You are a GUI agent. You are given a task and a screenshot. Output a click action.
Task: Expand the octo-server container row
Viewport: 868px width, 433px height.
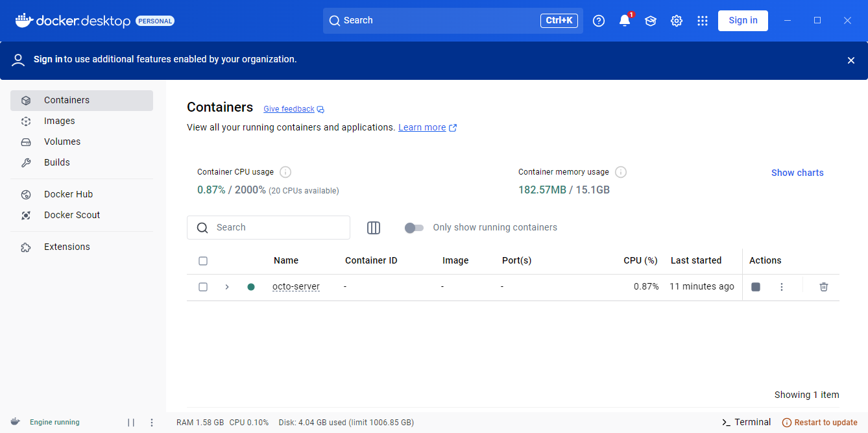[227, 287]
